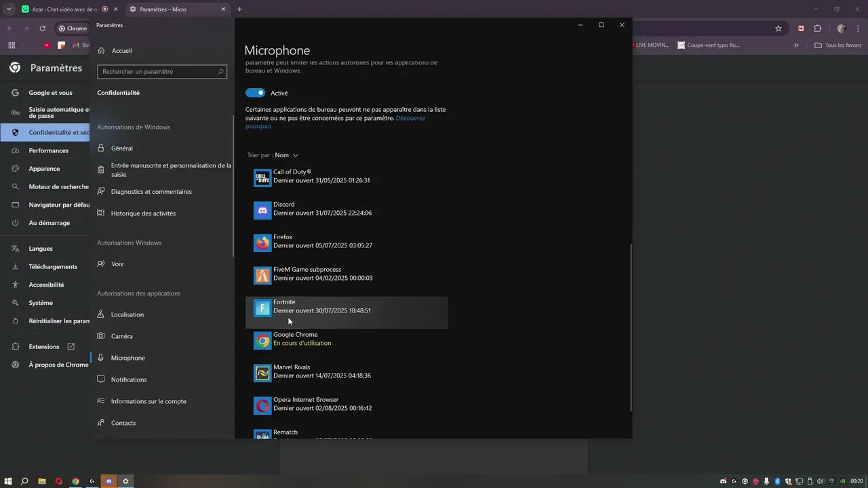Open Chrome three-dot menu

(x=859, y=28)
